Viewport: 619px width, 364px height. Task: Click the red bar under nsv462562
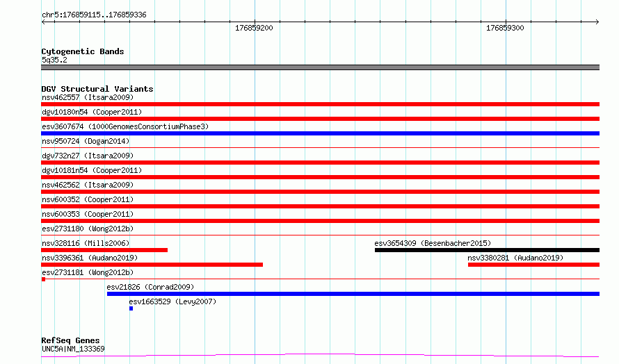click(320, 192)
